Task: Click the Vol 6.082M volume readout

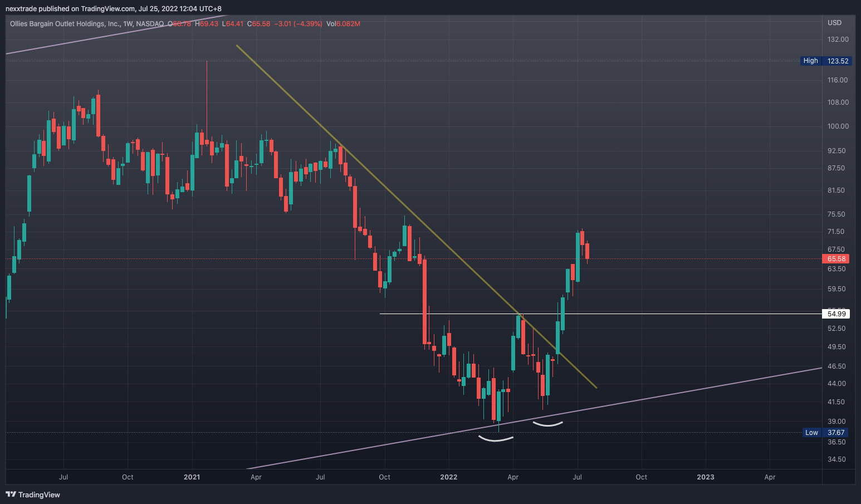Action: click(x=343, y=24)
